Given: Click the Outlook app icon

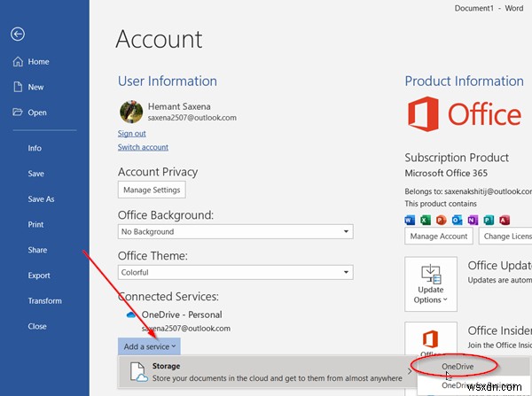Looking at the screenshot, I should pyautogui.click(x=457, y=221).
